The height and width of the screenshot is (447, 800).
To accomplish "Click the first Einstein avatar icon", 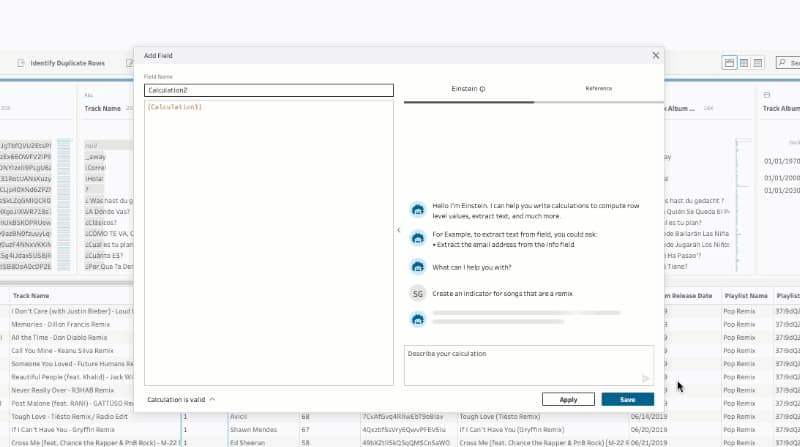I will tap(417, 210).
